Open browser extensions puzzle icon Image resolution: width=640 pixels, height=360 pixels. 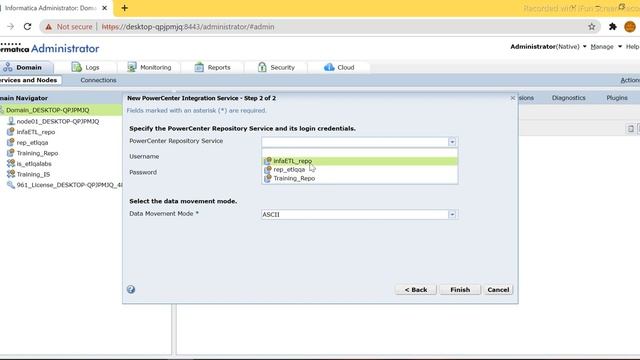coord(612,27)
